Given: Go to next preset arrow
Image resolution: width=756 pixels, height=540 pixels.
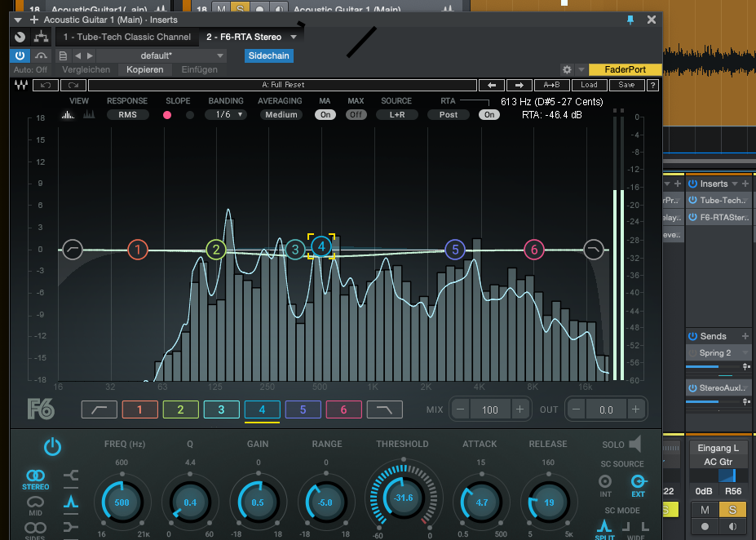Looking at the screenshot, I should click(90, 56).
